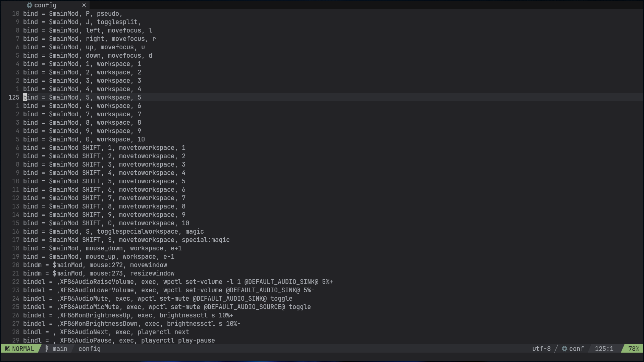Click the gear icon on config tab
This screenshot has height=362, width=644.
pyautogui.click(x=30, y=5)
